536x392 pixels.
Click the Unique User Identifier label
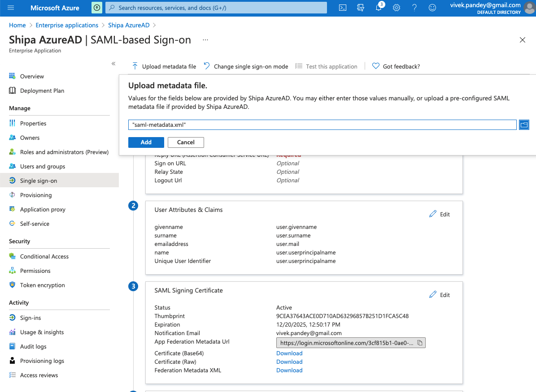coord(183,261)
